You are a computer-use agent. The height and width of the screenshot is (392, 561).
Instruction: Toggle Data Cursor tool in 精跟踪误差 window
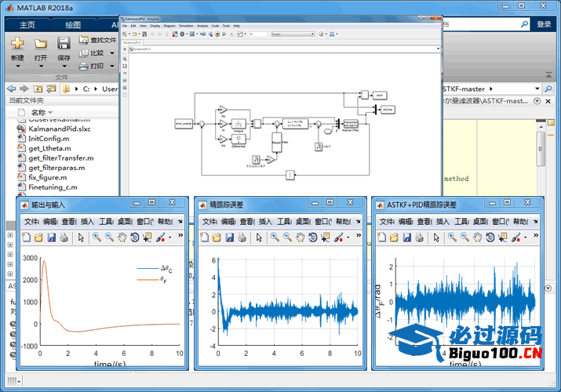325,238
